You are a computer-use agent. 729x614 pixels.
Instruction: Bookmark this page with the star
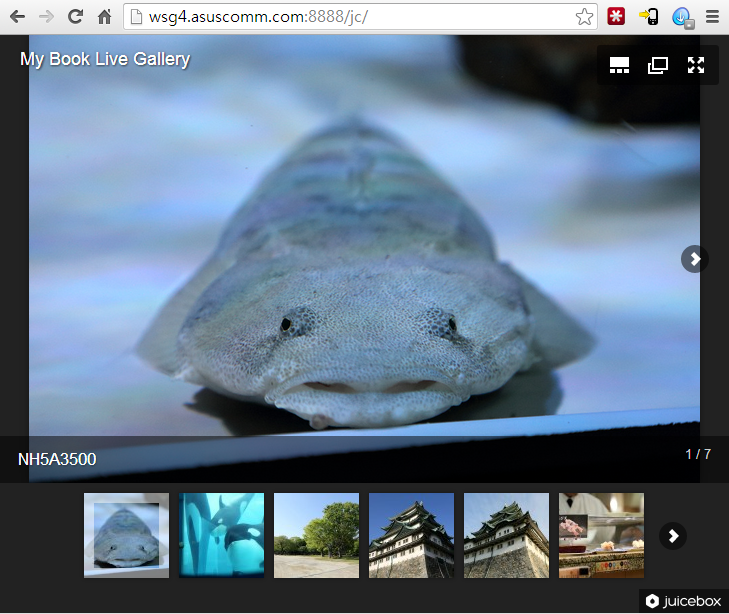tap(584, 17)
